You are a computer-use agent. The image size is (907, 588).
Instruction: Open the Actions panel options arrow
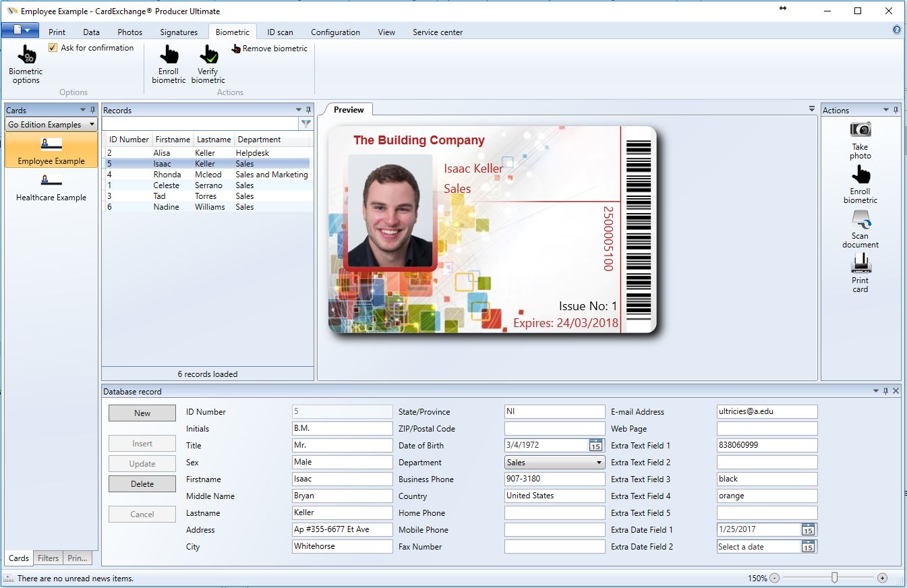(886, 110)
